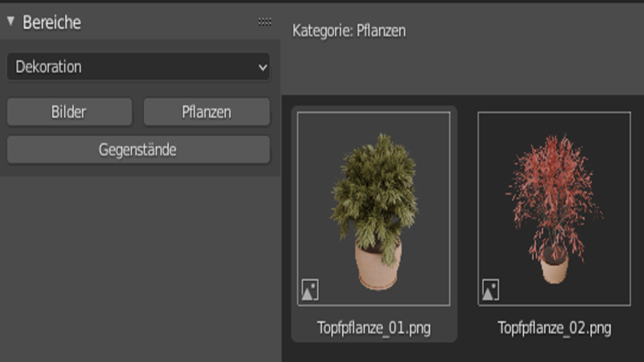The width and height of the screenshot is (644, 362).
Task: Click the Bereiche panel header title
Action: pyautogui.click(x=52, y=22)
